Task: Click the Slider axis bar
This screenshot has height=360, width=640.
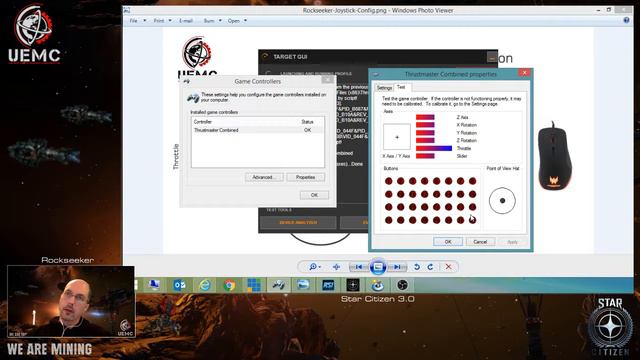Action: tap(425, 156)
